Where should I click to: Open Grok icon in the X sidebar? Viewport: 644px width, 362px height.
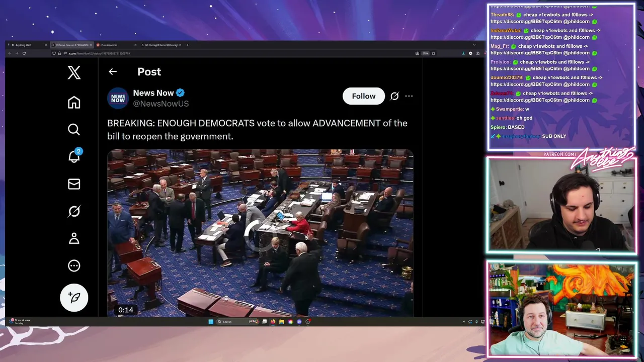tap(74, 211)
